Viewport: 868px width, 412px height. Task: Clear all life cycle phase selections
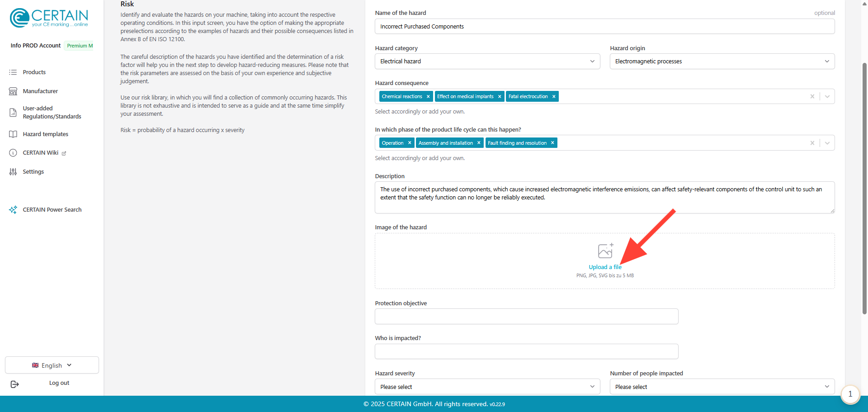[x=812, y=143]
